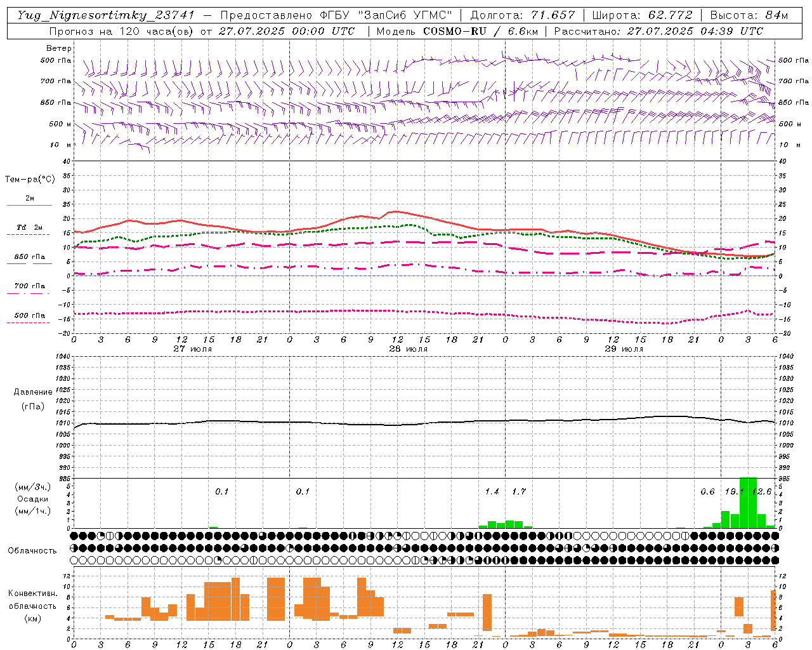Select the "Тем-ра(°C)" temperature panel label
Image resolution: width=812 pixels, height=650 pixels.
[x=30, y=180]
